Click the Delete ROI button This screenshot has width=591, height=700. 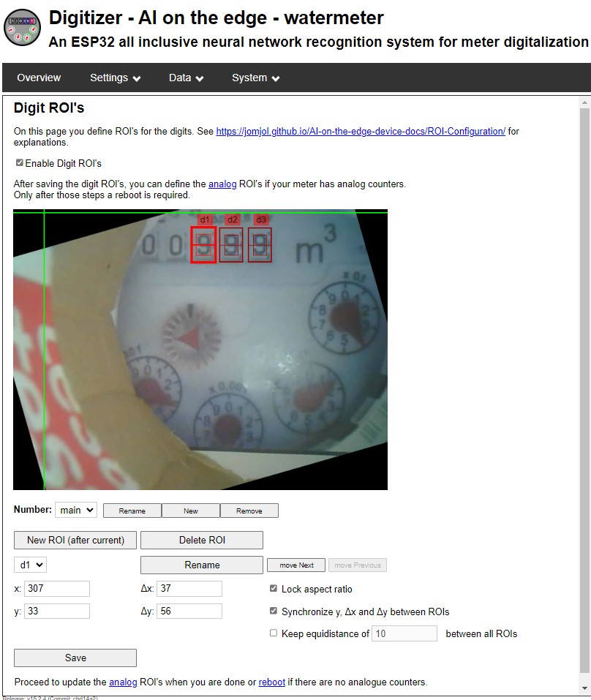tap(202, 541)
